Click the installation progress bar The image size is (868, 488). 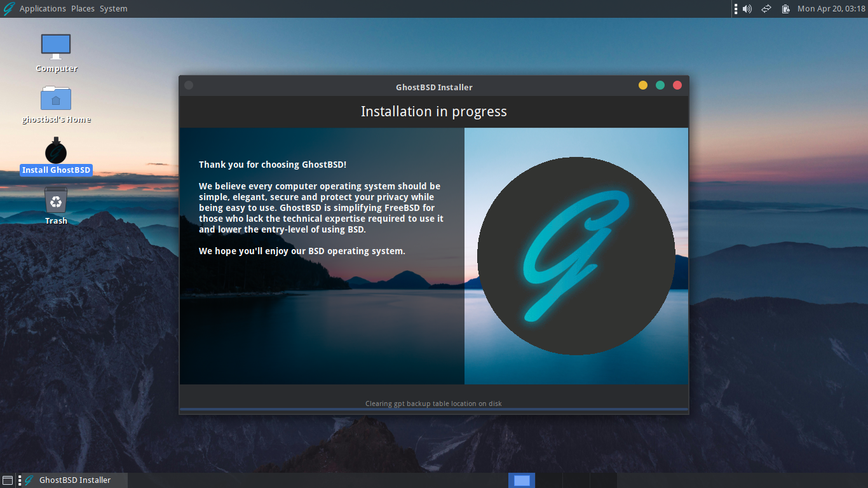click(x=434, y=410)
